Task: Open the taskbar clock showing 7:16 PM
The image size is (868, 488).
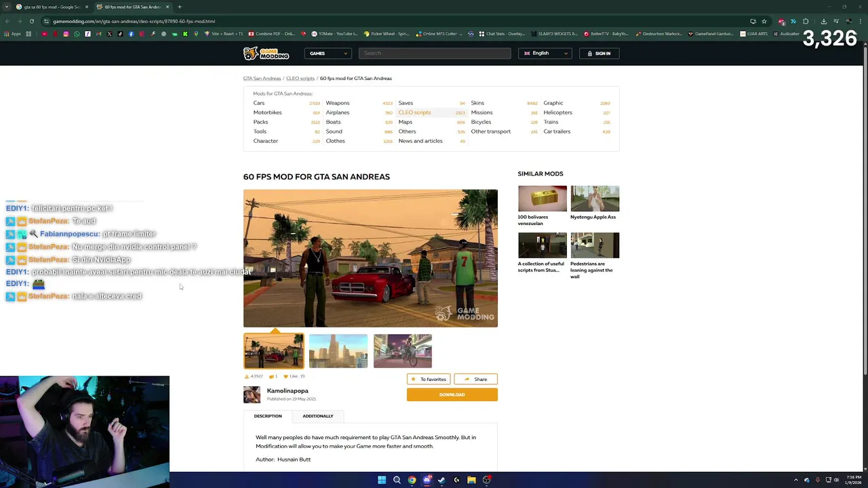Action: tap(852, 480)
